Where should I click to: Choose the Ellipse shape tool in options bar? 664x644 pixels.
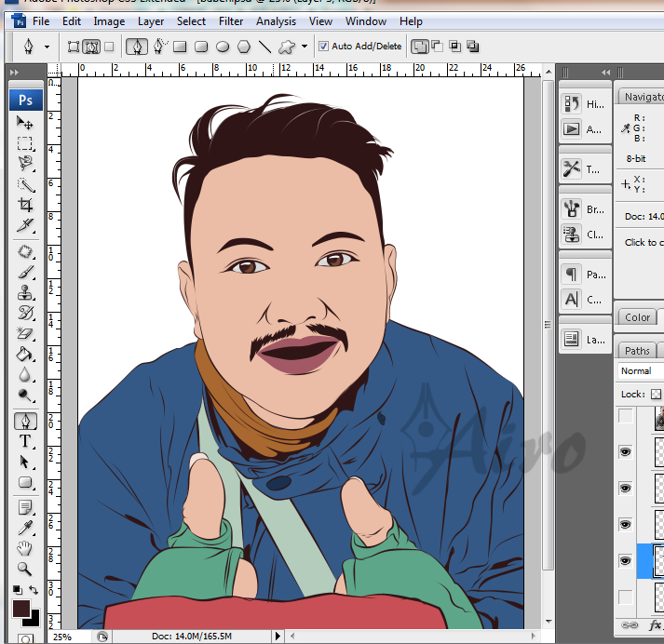[x=223, y=46]
